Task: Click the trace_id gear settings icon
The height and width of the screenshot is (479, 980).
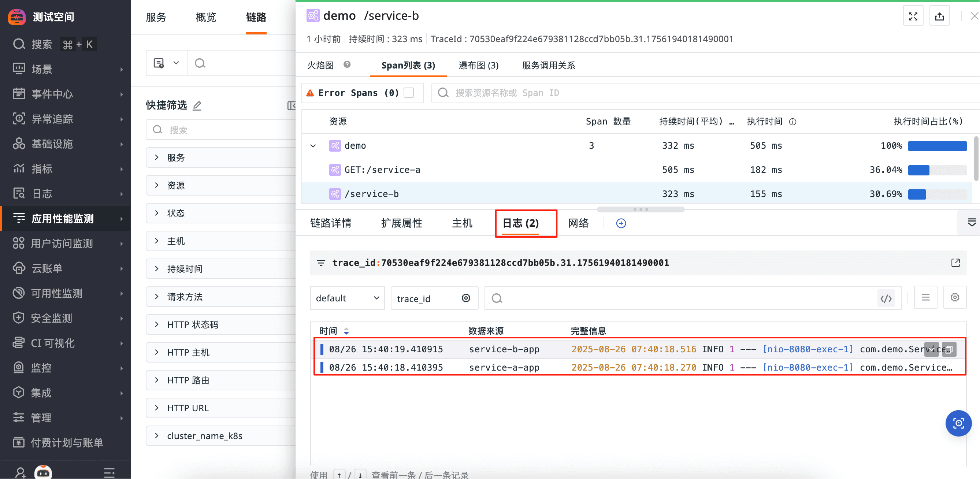Action: pos(466,298)
